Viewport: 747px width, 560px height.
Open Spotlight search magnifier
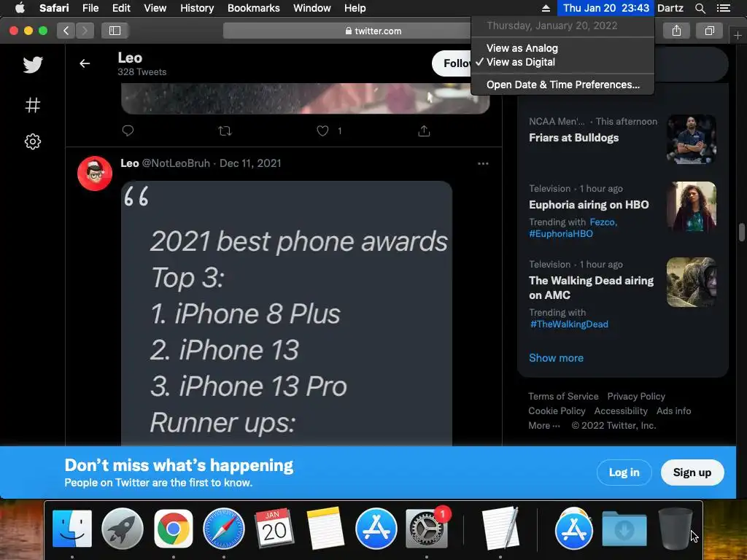click(700, 8)
